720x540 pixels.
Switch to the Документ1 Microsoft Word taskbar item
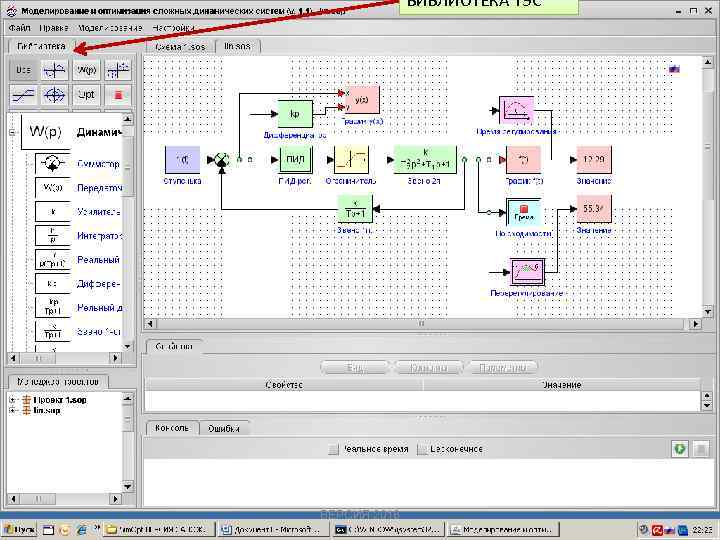pyautogui.click(x=273, y=530)
